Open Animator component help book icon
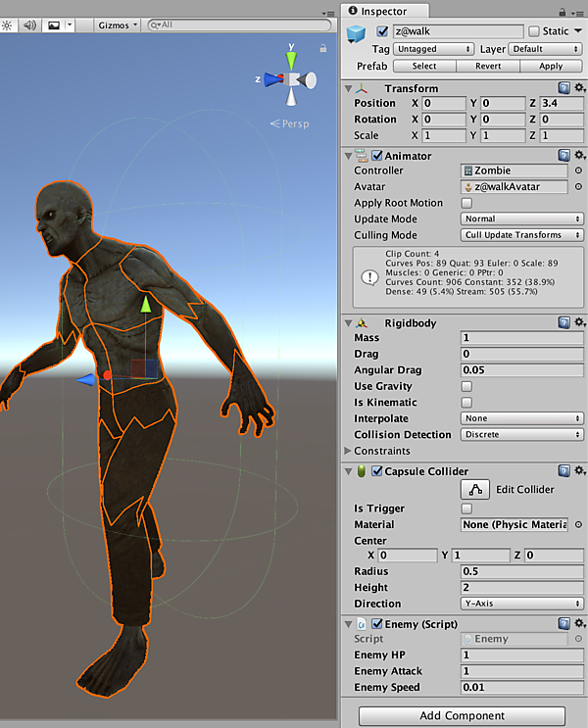 [x=563, y=155]
